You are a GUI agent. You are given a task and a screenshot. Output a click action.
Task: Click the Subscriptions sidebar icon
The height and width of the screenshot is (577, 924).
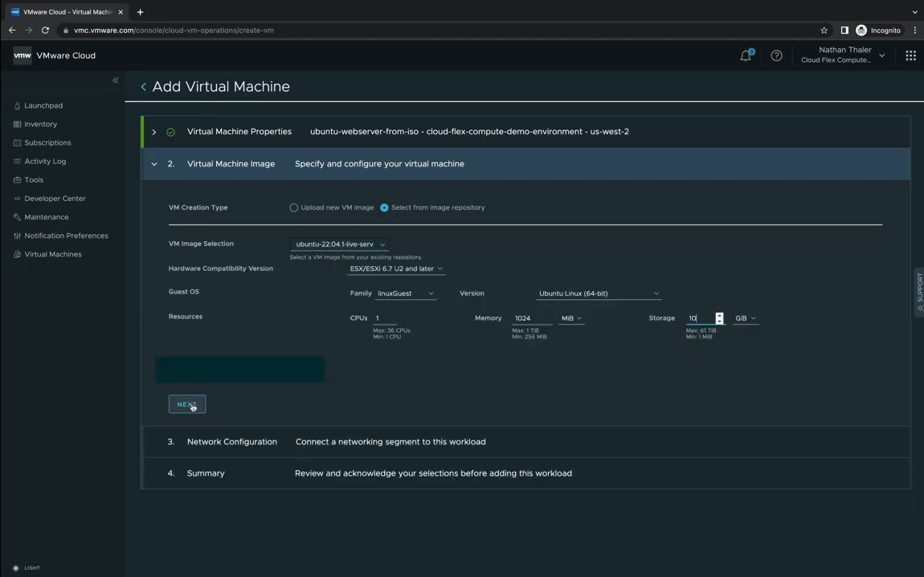click(17, 142)
